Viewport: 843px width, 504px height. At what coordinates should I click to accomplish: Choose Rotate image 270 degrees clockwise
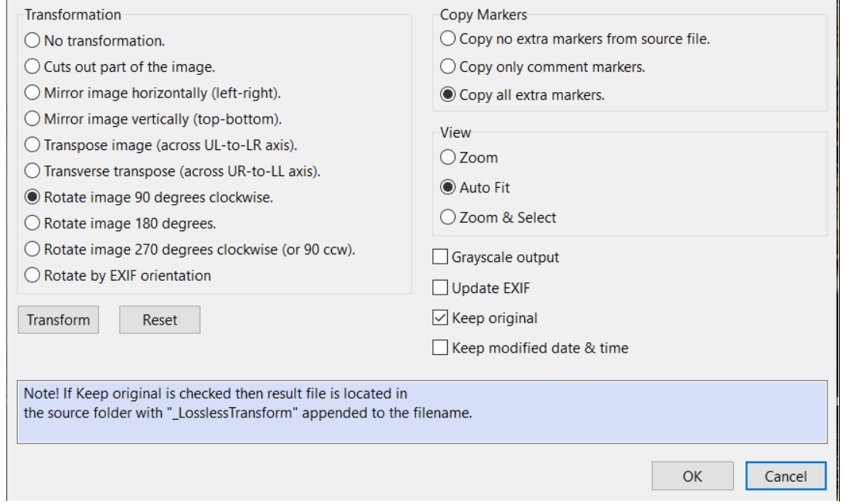(32, 250)
